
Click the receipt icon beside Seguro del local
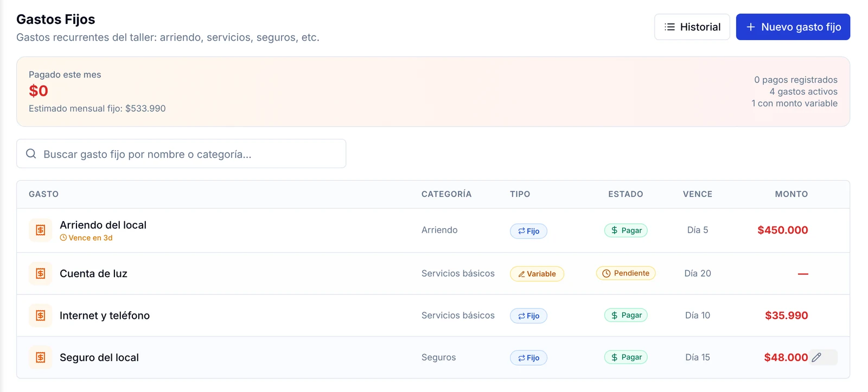point(41,357)
